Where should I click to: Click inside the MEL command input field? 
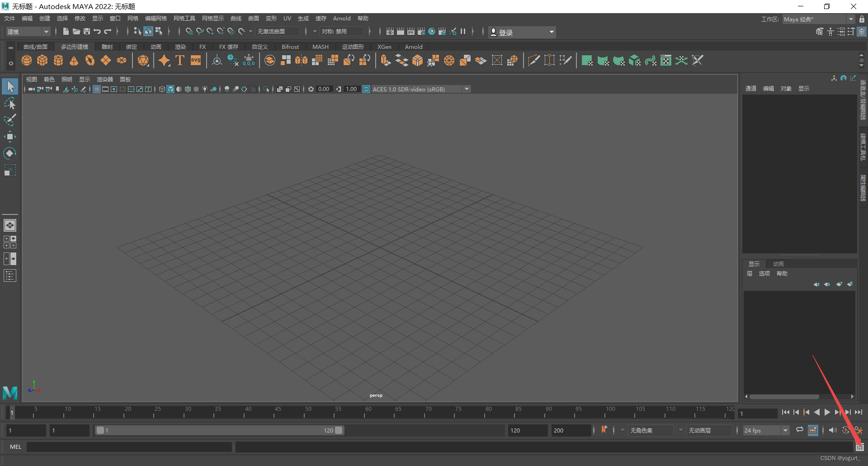129,447
